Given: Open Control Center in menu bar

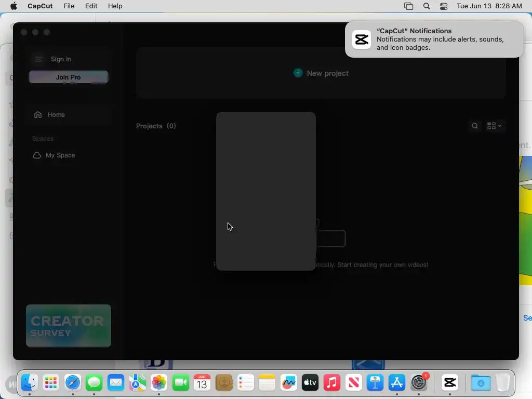Looking at the screenshot, I should pyautogui.click(x=444, y=6).
